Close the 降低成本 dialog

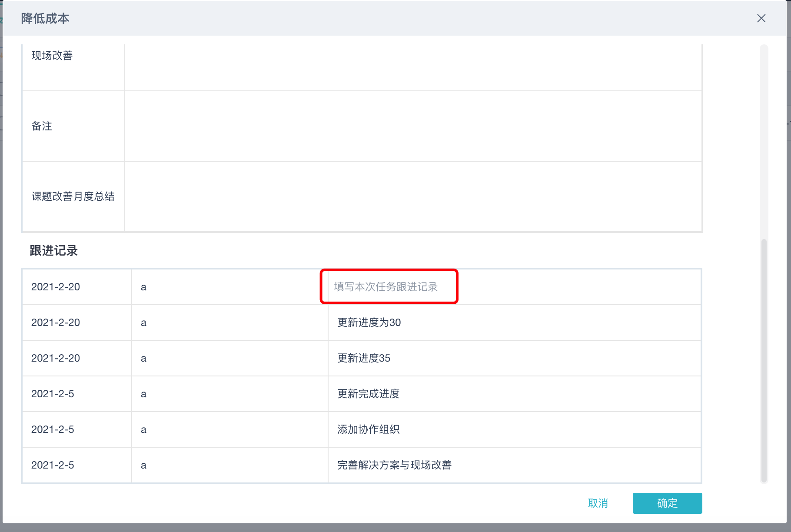[x=761, y=18]
